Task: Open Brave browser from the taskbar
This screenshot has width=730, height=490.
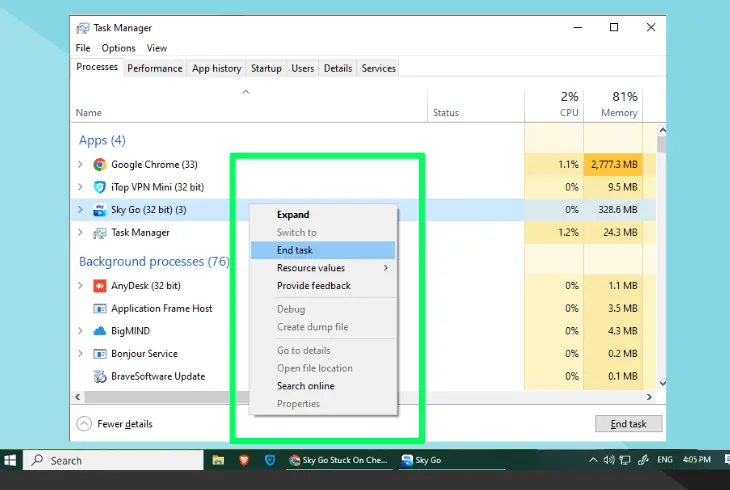Action: click(243, 461)
